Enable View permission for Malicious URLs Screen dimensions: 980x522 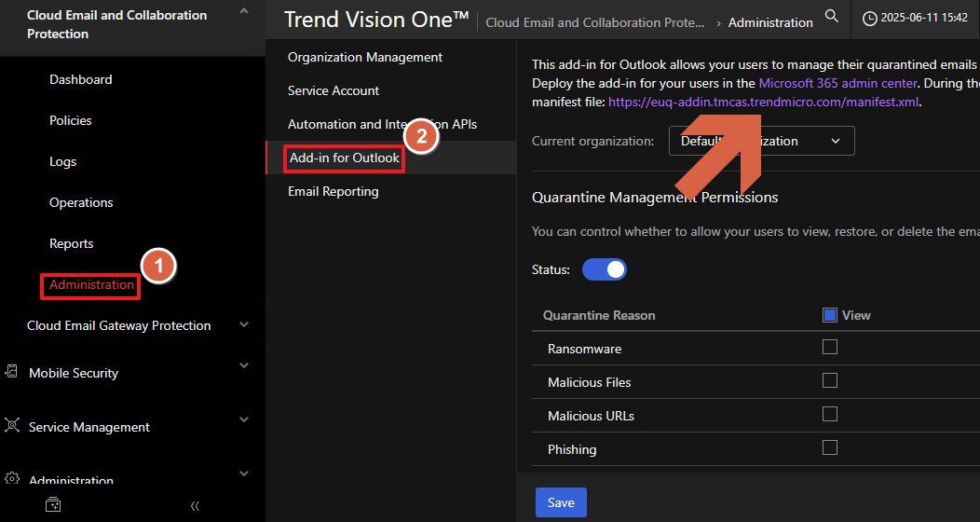tap(830, 414)
